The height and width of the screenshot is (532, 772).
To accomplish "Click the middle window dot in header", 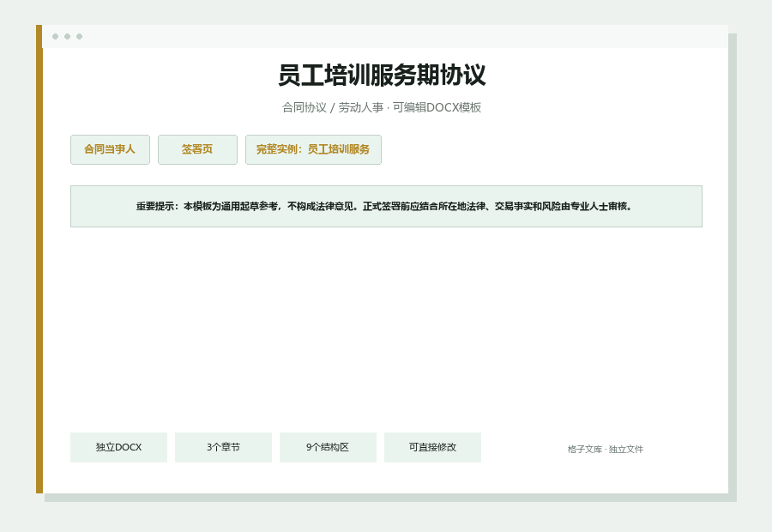I will (68, 36).
